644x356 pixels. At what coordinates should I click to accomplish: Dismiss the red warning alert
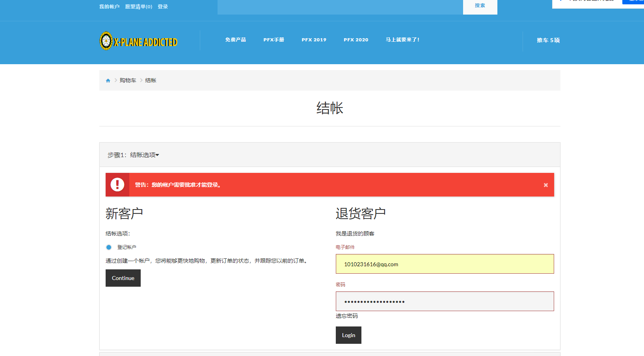[545, 185]
